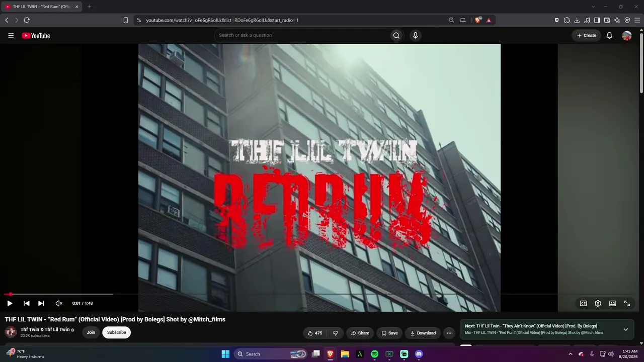Click the Join membership button

(91, 332)
